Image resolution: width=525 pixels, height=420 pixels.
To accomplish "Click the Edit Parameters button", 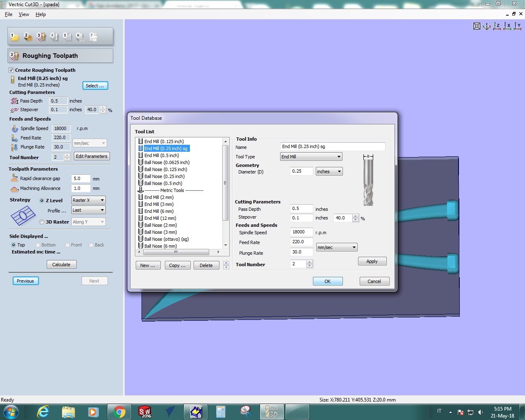I will 91,156.
